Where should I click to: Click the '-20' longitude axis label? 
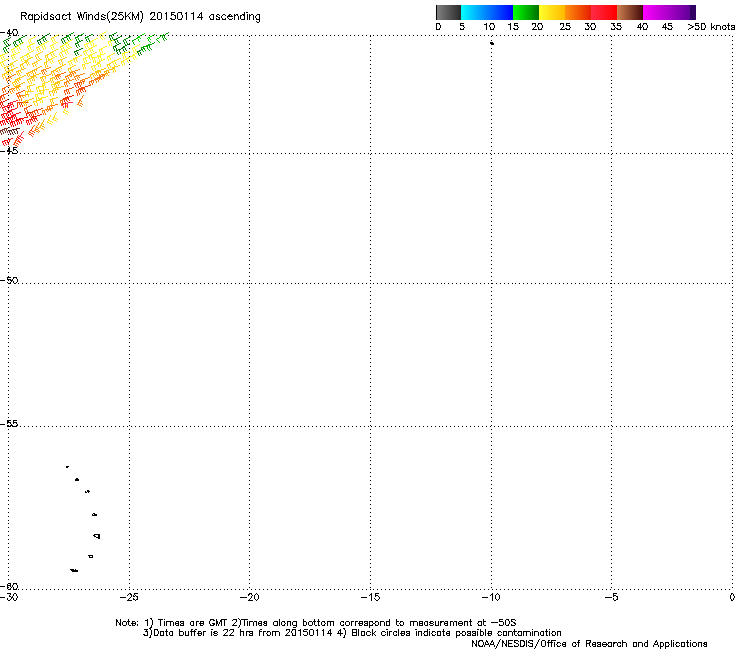[x=249, y=597]
